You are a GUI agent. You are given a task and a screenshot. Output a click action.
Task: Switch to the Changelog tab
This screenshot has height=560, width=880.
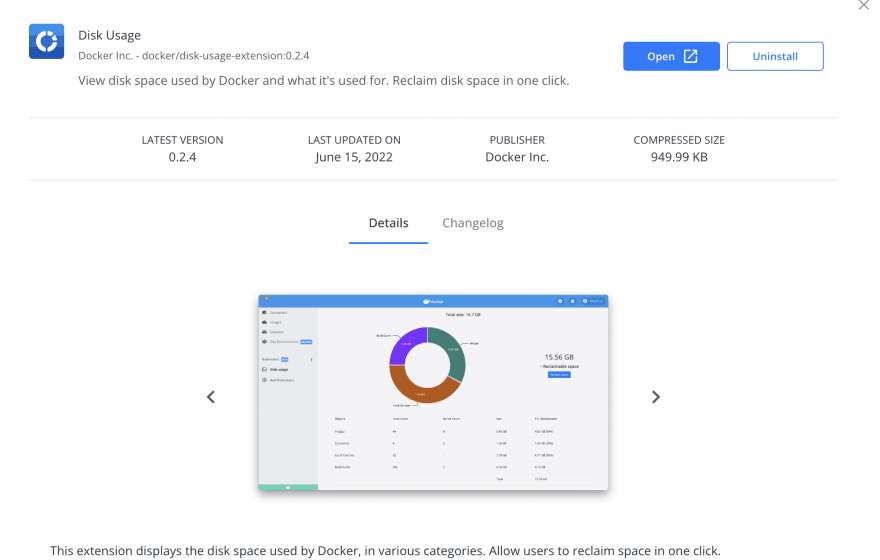(473, 223)
